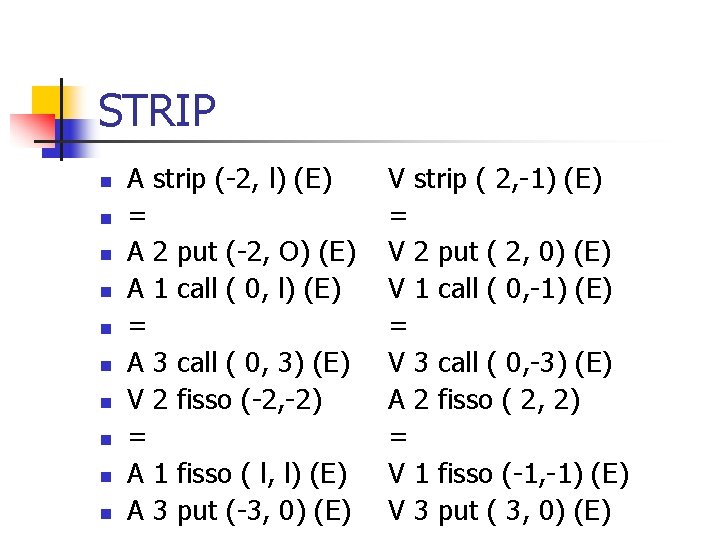Click the bullet beside "V 2 fisso" line
Image resolution: width=720 pixels, height=540 pixels.
(x=103, y=404)
